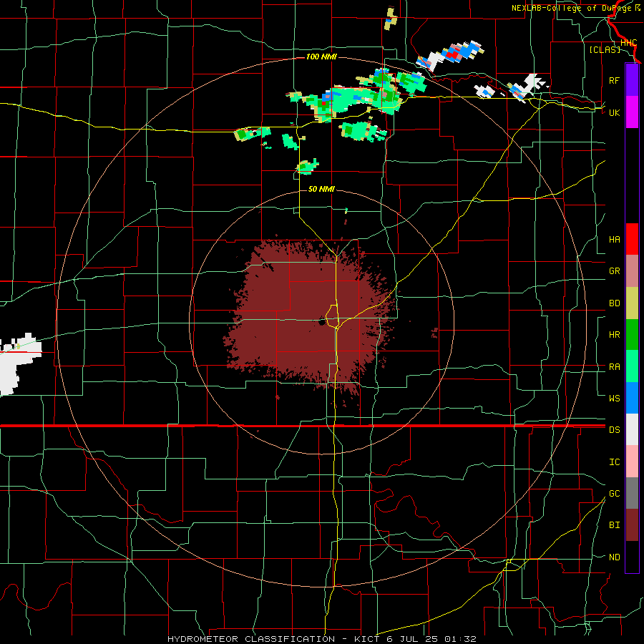Pick the blue WS legend swatch
Viewport: 644px width, 644px height.
(x=632, y=398)
